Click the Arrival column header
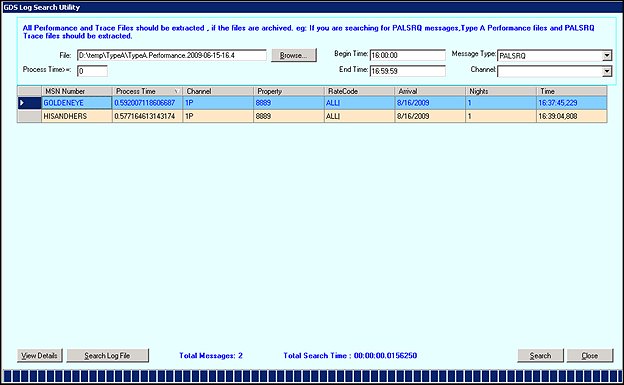The width and height of the screenshot is (624, 385). point(430,91)
